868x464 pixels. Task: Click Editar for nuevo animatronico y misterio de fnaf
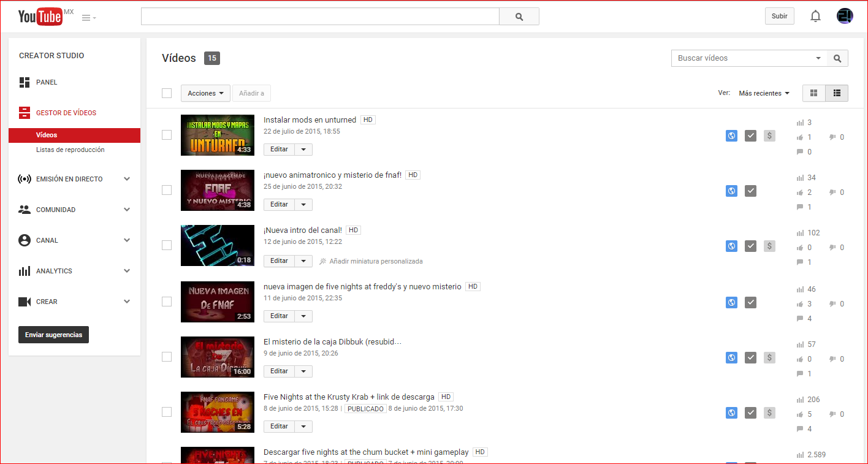(279, 205)
